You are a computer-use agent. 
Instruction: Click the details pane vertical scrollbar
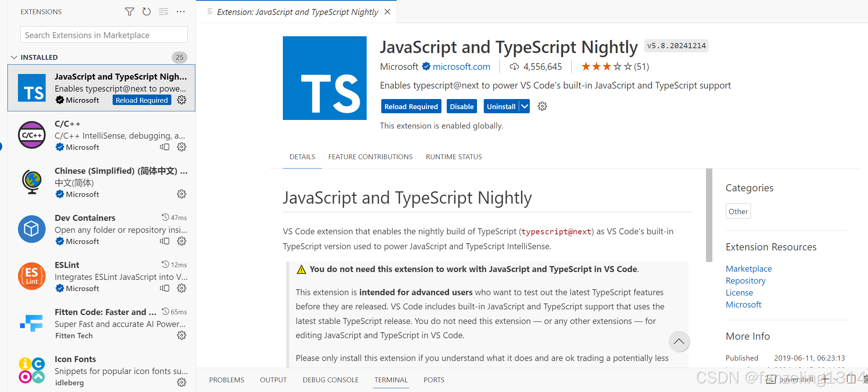709,215
